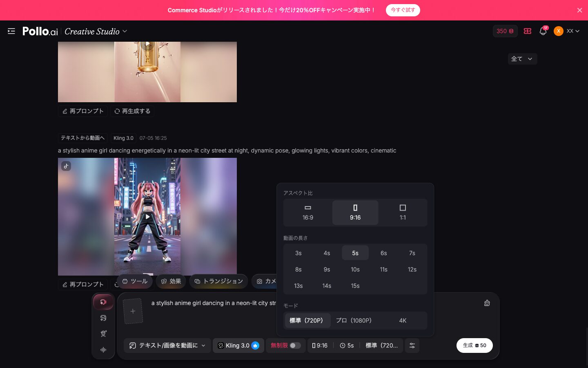Click the 生成 50 generate button
Screen dimensions: 588x368
(474, 346)
